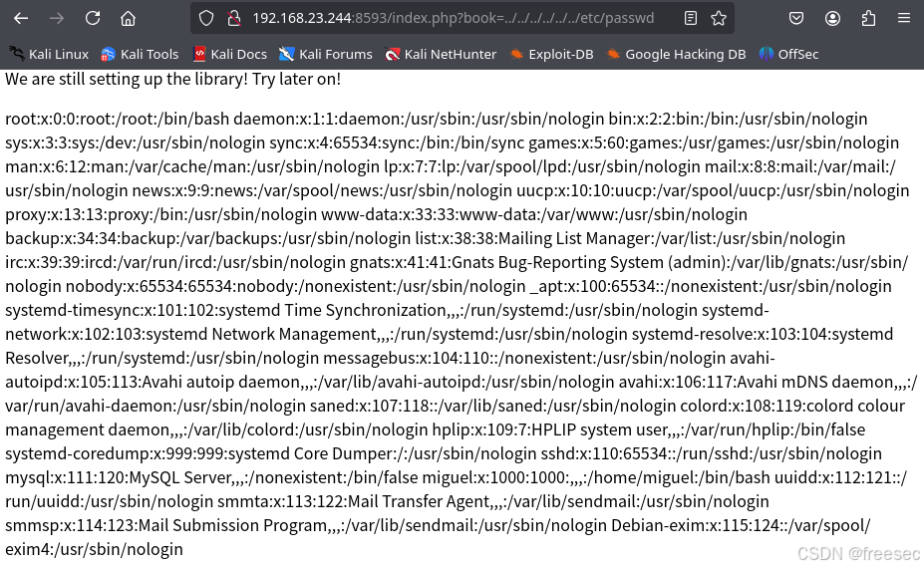The image size is (924, 569).
Task: Open the Firefox account panel
Action: pos(832,18)
